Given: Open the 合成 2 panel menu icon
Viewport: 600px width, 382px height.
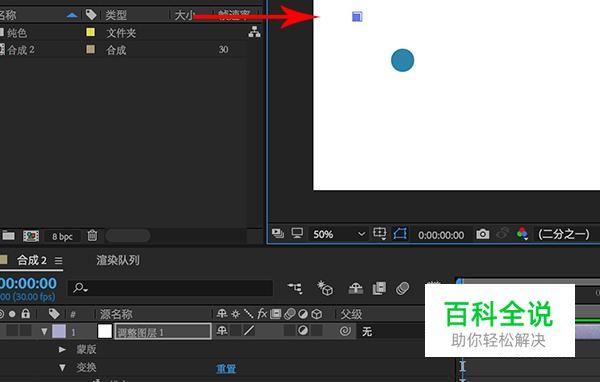Looking at the screenshot, I should point(59,261).
